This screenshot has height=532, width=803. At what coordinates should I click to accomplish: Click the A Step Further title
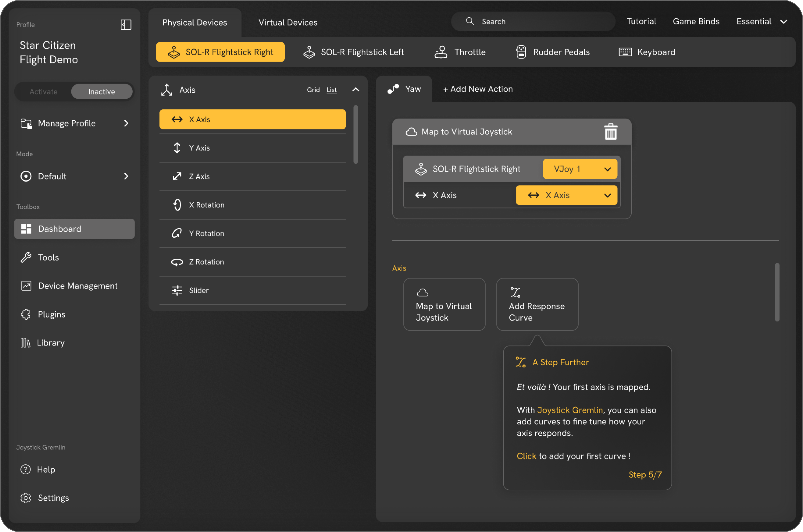click(x=561, y=362)
